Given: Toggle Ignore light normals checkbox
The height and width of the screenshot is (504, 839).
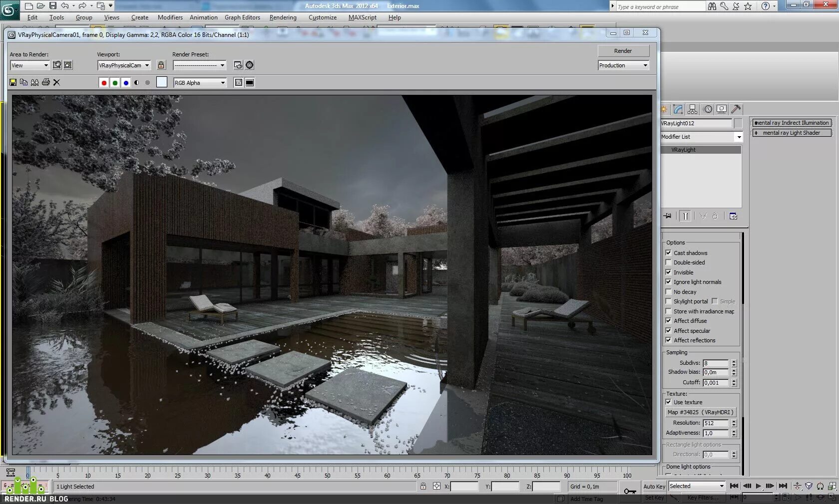Looking at the screenshot, I should [x=668, y=282].
